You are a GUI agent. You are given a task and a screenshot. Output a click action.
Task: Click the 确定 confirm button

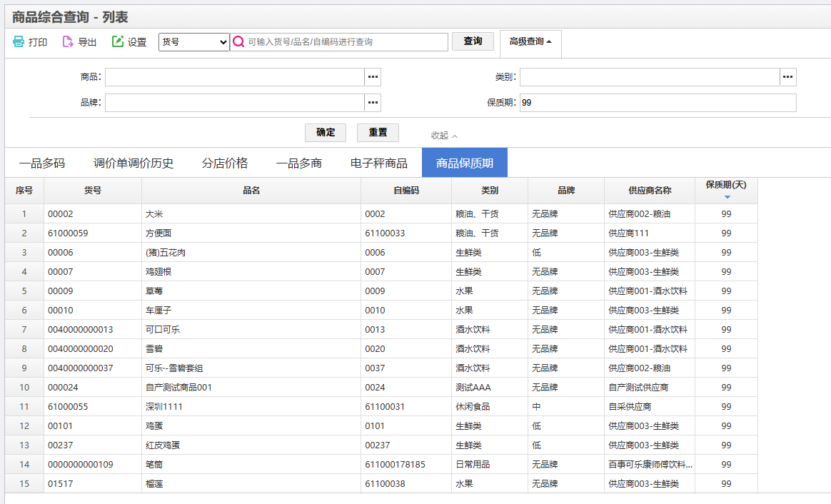(x=326, y=133)
